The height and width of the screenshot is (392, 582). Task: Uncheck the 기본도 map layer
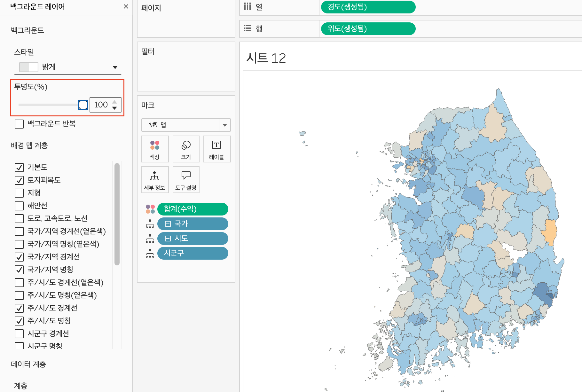(19, 167)
